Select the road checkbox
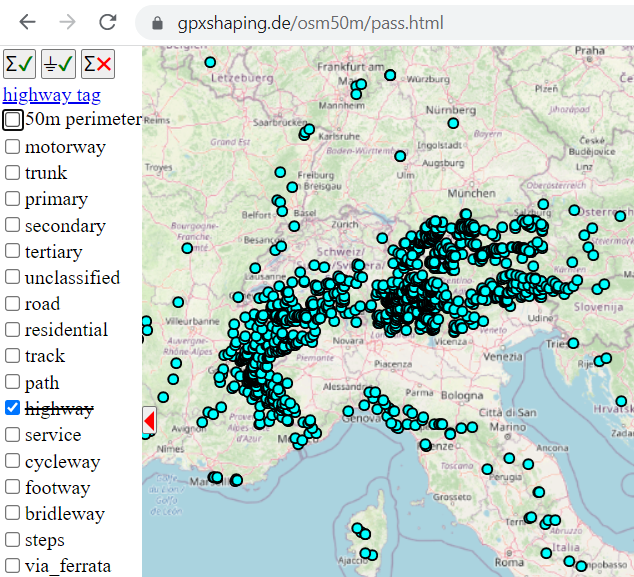The height and width of the screenshot is (577, 634). click(x=13, y=303)
